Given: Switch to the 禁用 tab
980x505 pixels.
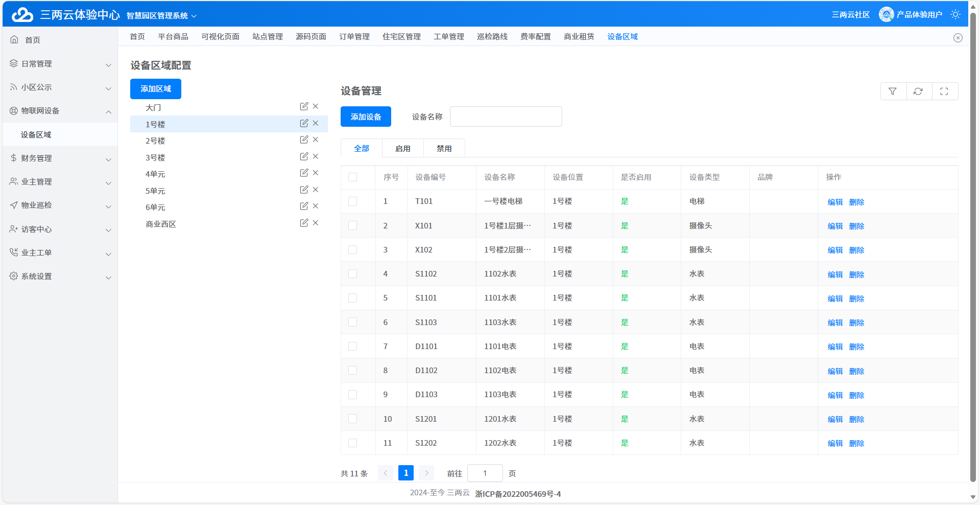Looking at the screenshot, I should (444, 148).
